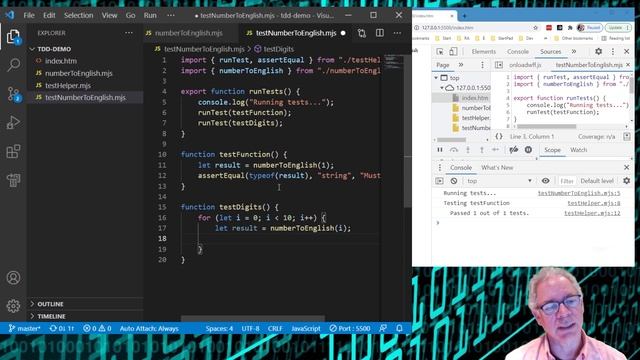
Task: Split the editor to the right
Action: (380, 33)
